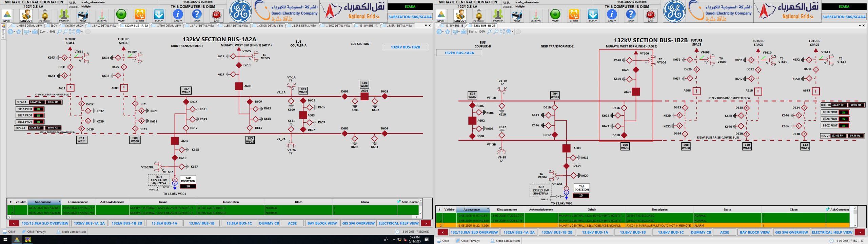Open the ALARM icon on the left screen toolbar
Image resolution: width=868 pixels, height=244 pixels.
[x=140, y=15]
